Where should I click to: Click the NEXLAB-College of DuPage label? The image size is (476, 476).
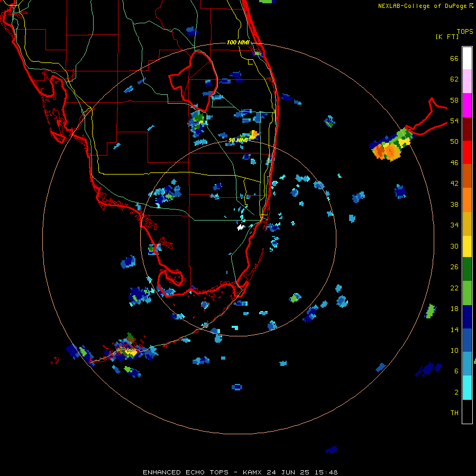[425, 6]
